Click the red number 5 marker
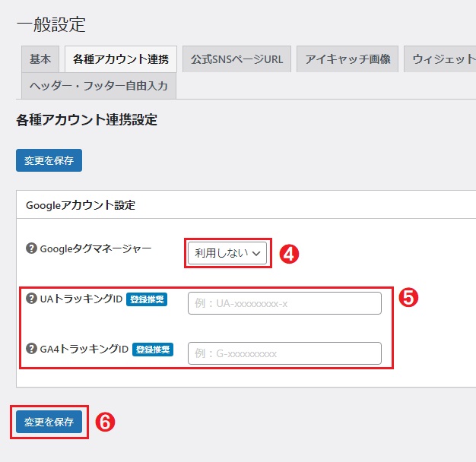The height and width of the screenshot is (462, 476). tap(409, 297)
